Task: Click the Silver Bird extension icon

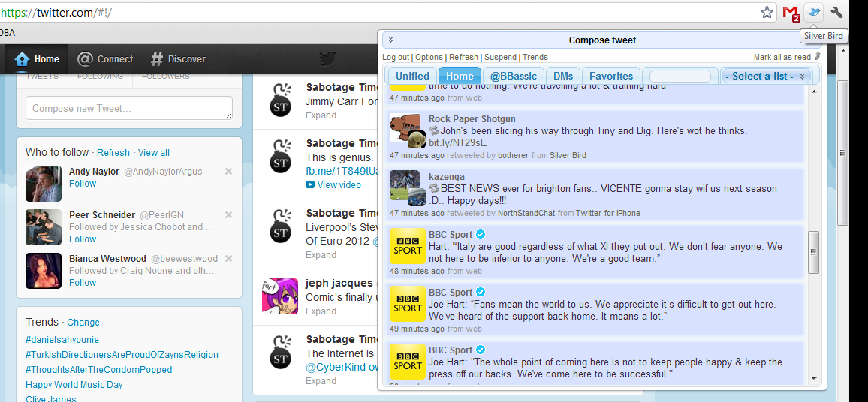Action: pos(813,11)
